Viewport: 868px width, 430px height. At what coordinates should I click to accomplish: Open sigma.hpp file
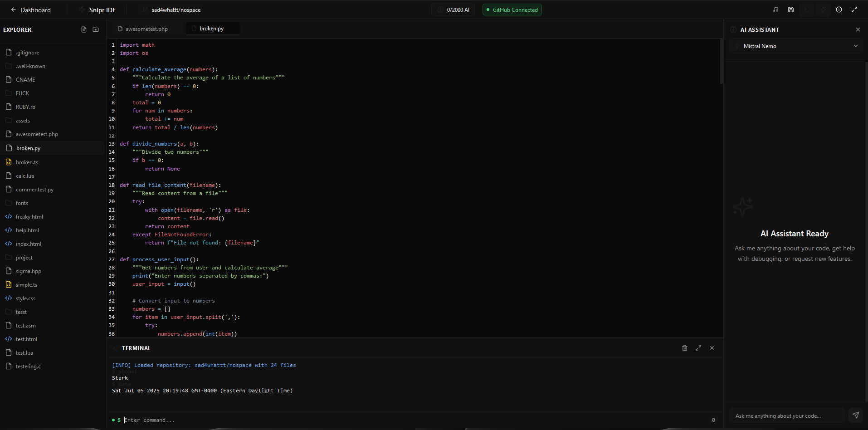pyautogui.click(x=53, y=271)
